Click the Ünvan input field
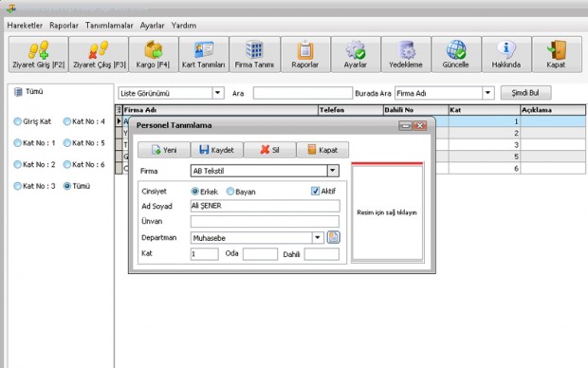Viewport: 588px width, 368px height. [266, 221]
